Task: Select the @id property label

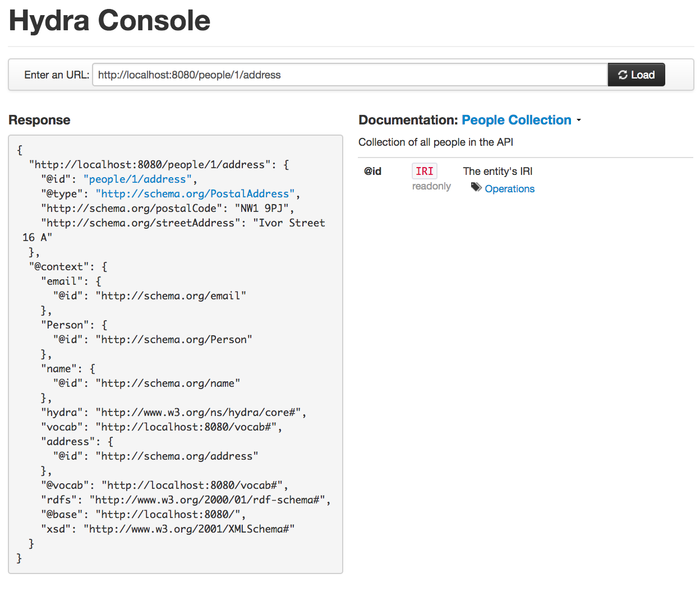Action: click(373, 172)
